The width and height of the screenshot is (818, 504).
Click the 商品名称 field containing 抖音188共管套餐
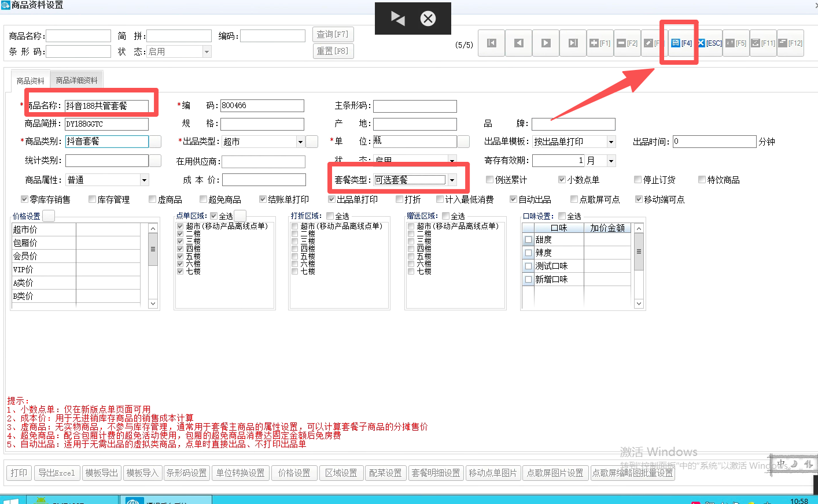click(x=106, y=106)
